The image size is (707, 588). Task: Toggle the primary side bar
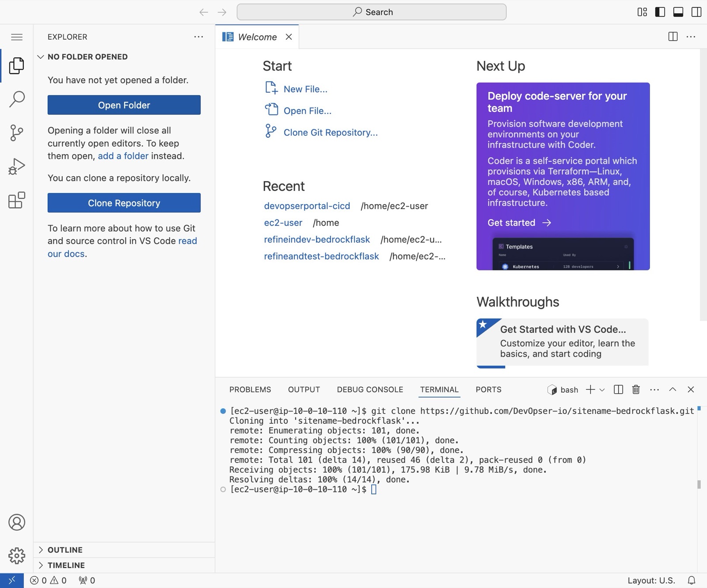pyautogui.click(x=660, y=12)
